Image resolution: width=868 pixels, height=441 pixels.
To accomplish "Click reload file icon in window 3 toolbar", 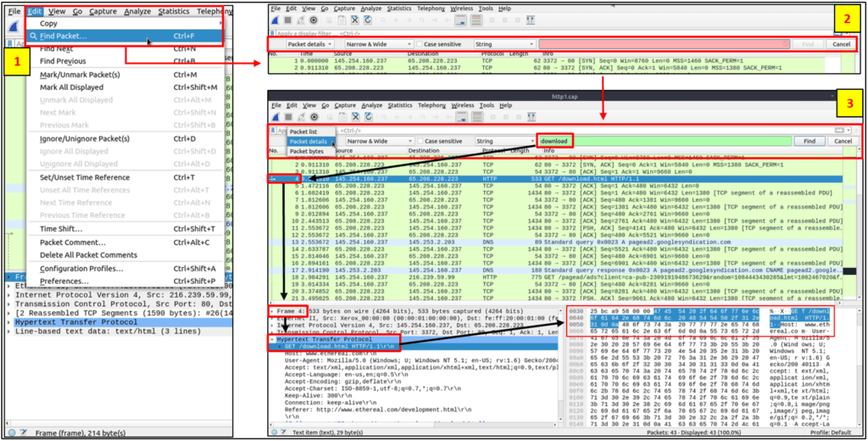I will [x=368, y=117].
